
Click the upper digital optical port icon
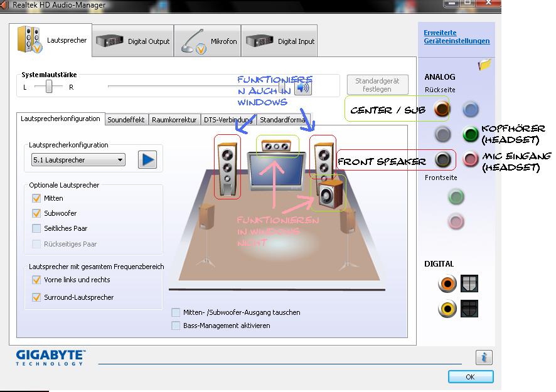[469, 283]
